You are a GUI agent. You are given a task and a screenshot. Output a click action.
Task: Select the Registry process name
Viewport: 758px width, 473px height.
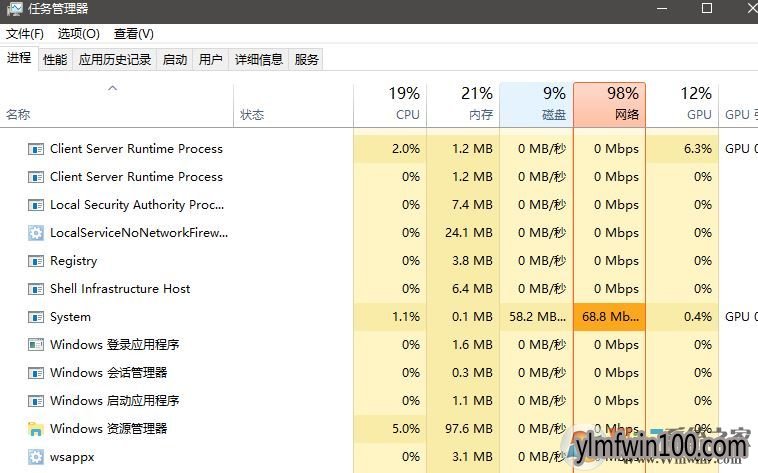pyautogui.click(x=73, y=261)
